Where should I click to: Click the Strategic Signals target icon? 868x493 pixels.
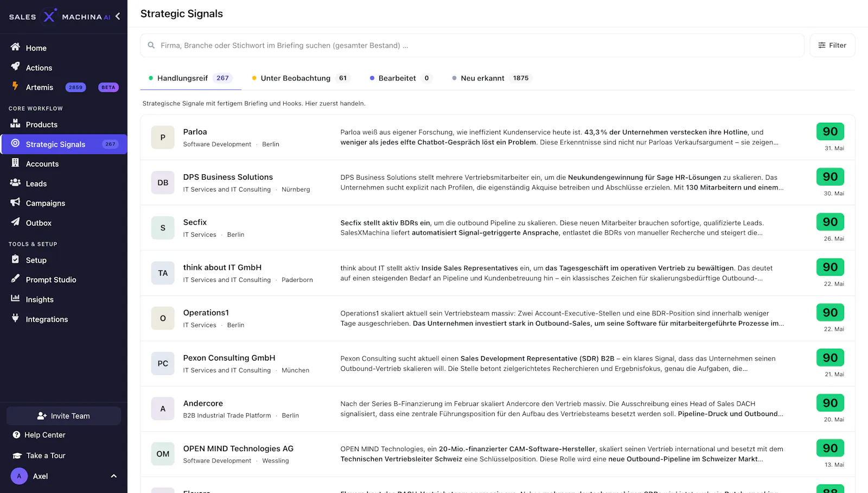[15, 143]
